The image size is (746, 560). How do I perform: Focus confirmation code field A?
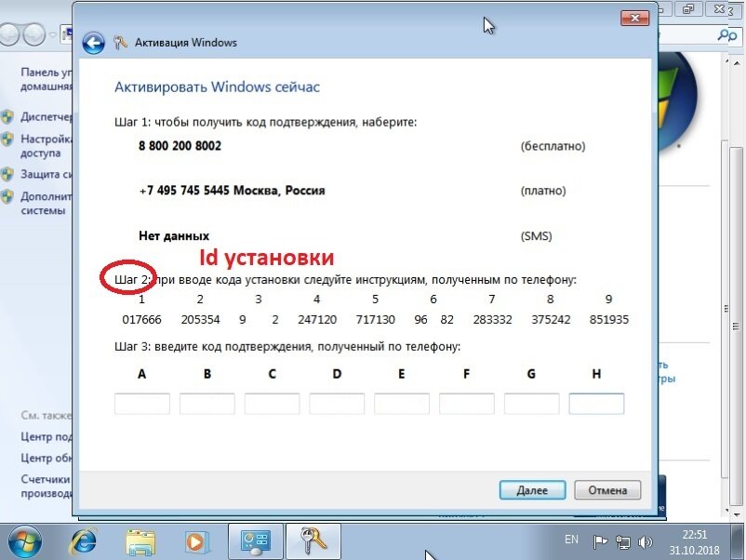pos(141,404)
